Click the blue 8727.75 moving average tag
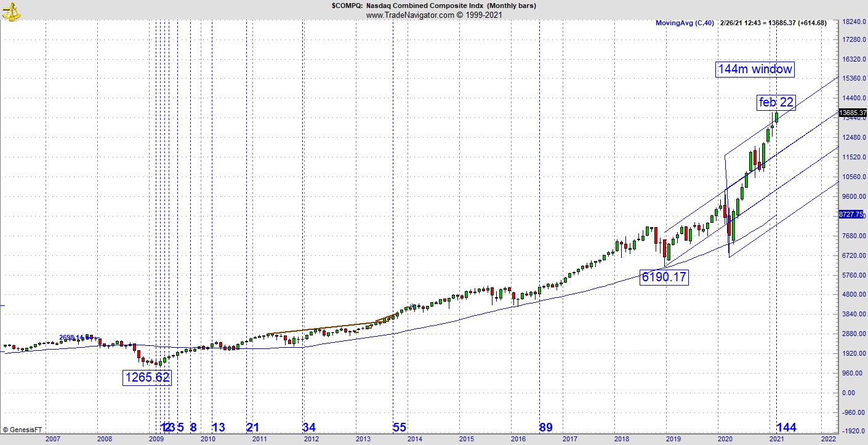 tap(853, 214)
